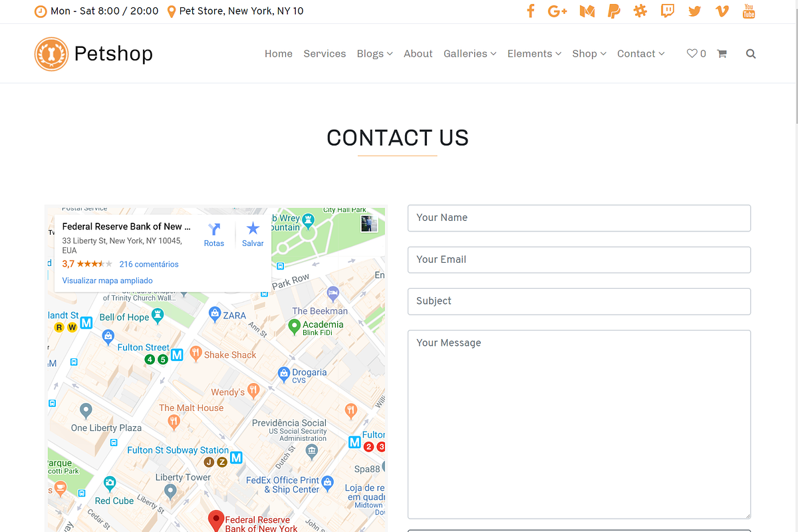Open the shopping cart icon

pyautogui.click(x=722, y=54)
